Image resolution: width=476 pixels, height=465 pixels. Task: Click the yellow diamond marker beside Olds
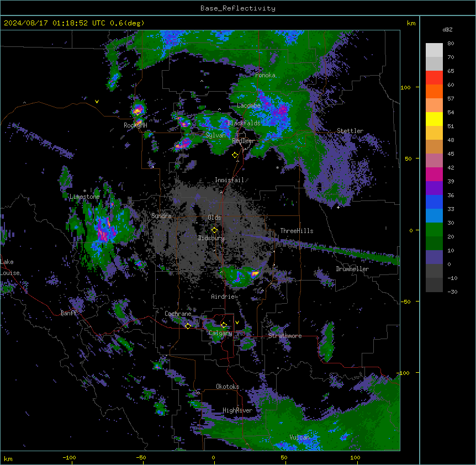click(x=214, y=230)
